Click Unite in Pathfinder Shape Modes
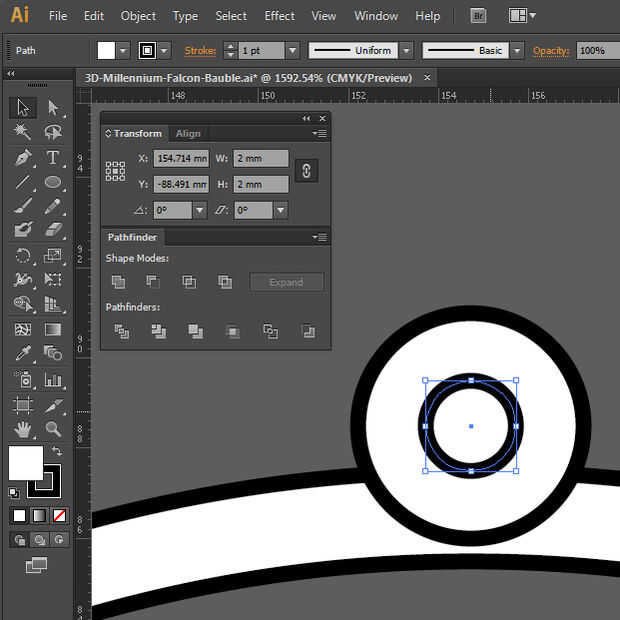The width and height of the screenshot is (620, 620). pos(118,282)
